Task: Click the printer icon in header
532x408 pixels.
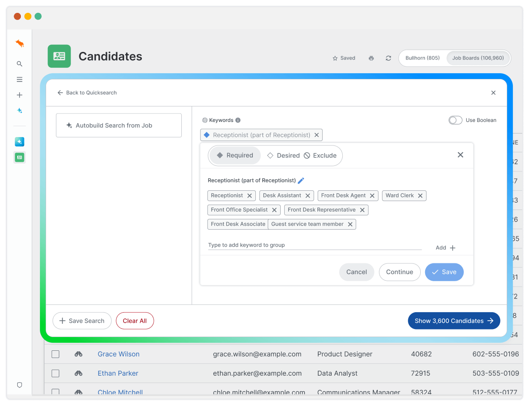Action: tap(371, 58)
